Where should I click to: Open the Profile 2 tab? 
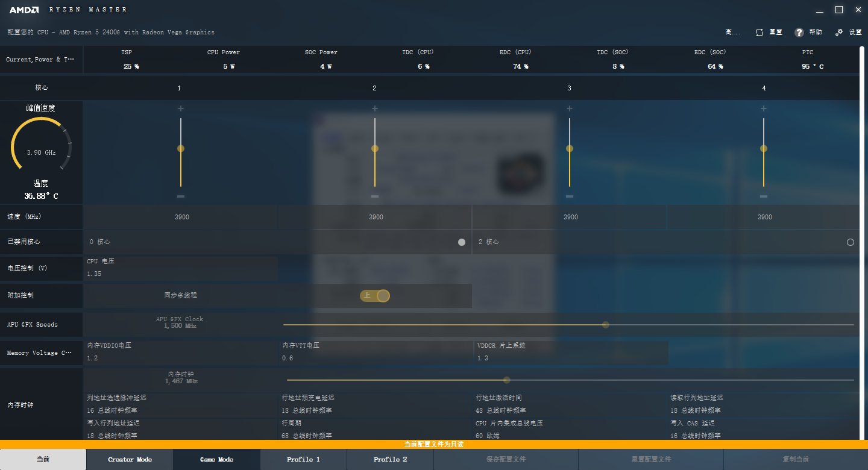(390, 459)
